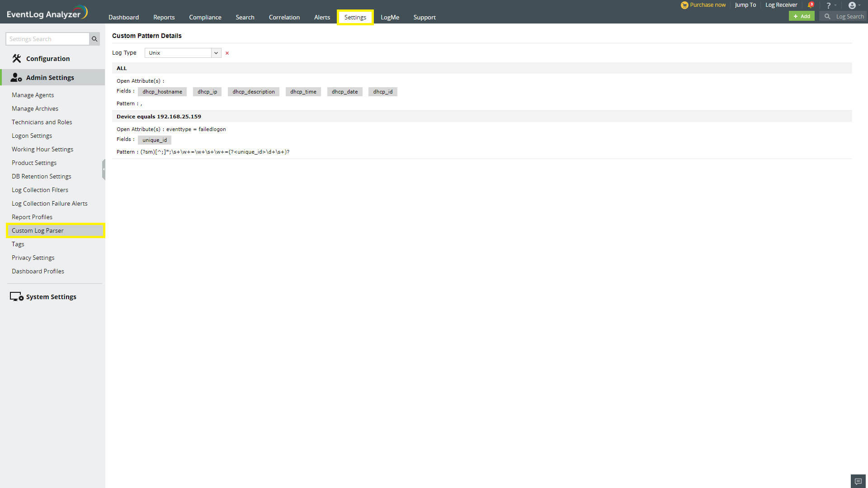Open the Correlation tab
This screenshot has width=868, height=488.
284,17
